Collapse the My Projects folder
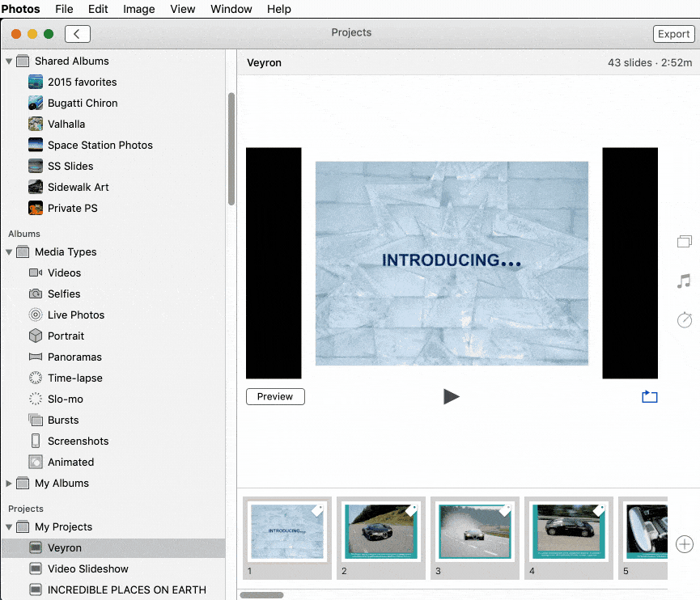This screenshot has width=700, height=600. point(10,527)
